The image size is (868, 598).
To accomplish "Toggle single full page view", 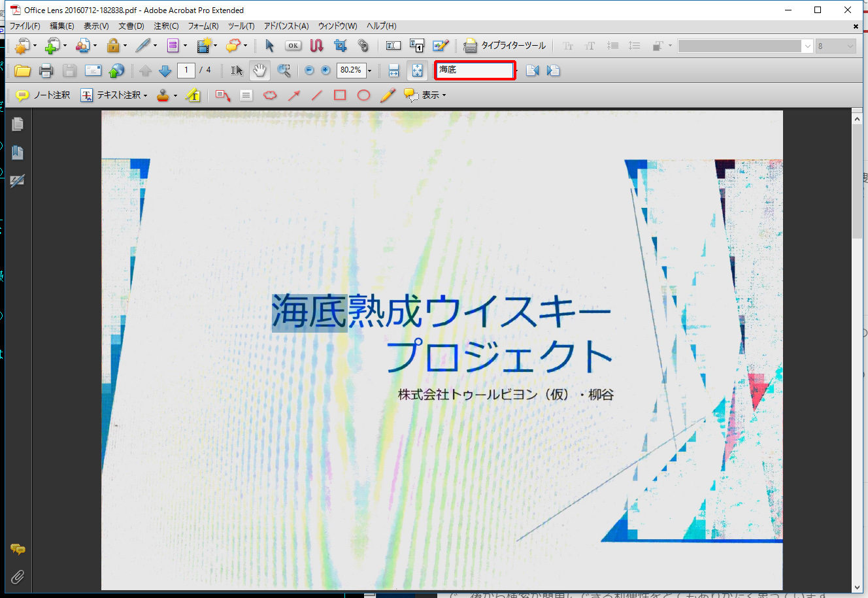I will pyautogui.click(x=417, y=71).
